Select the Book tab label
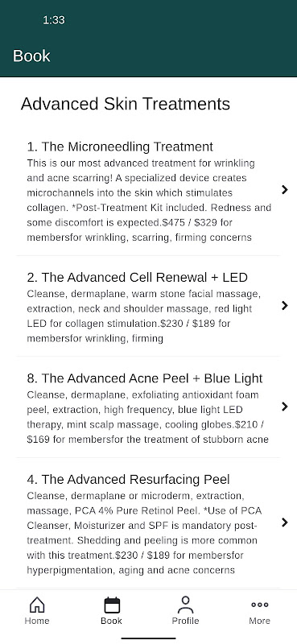This screenshot has width=297, height=644. (112, 621)
